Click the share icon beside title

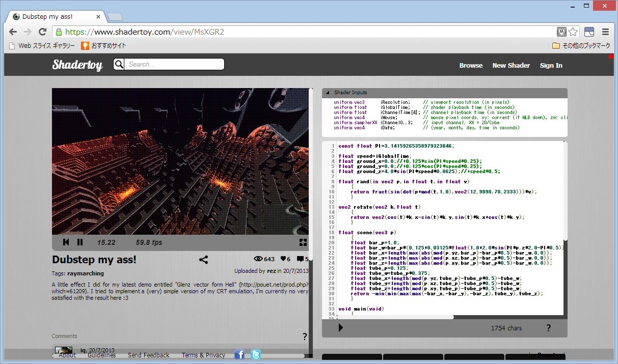tap(203, 260)
